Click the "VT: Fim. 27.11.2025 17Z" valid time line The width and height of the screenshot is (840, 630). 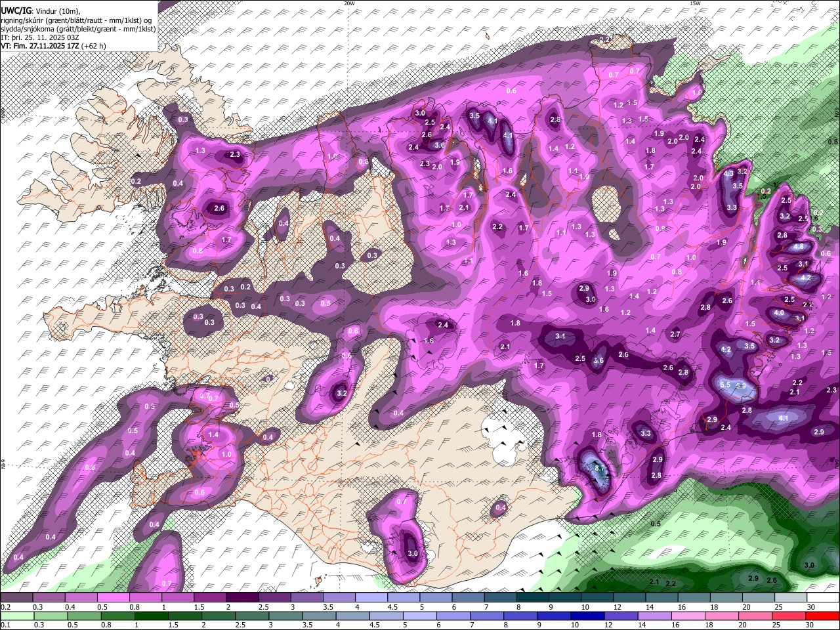(x=39, y=46)
